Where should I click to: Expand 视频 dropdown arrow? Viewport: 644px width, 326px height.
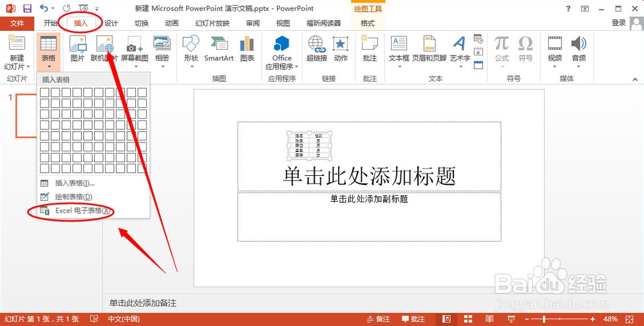(555, 66)
